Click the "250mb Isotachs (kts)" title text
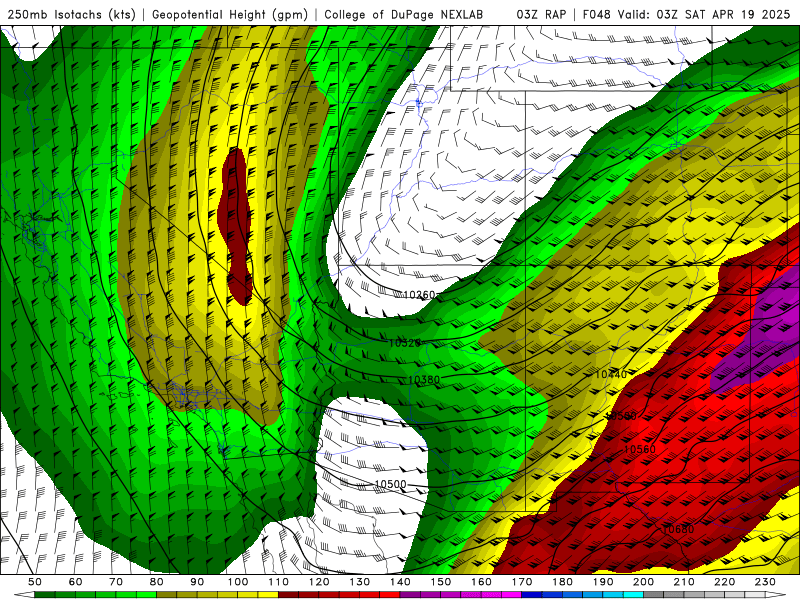 point(71,15)
